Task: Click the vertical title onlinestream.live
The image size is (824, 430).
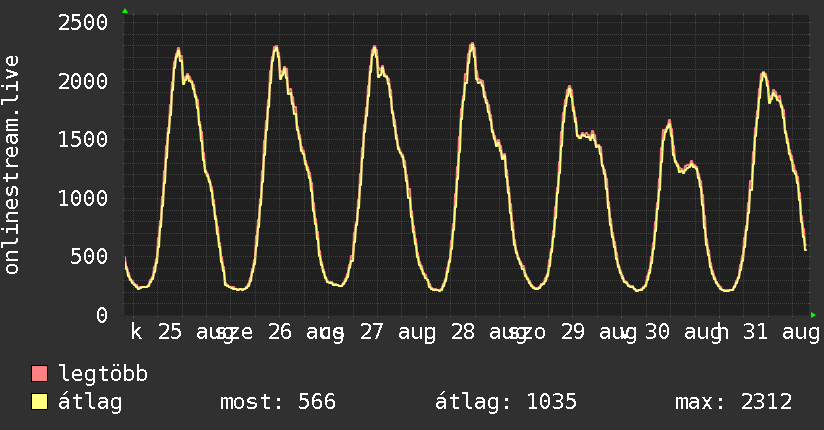Action: click(11, 165)
